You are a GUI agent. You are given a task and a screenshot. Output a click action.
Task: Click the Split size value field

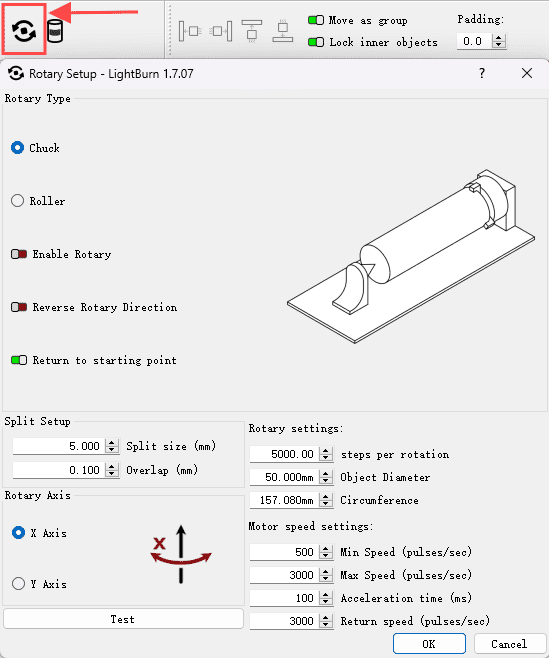click(x=59, y=446)
